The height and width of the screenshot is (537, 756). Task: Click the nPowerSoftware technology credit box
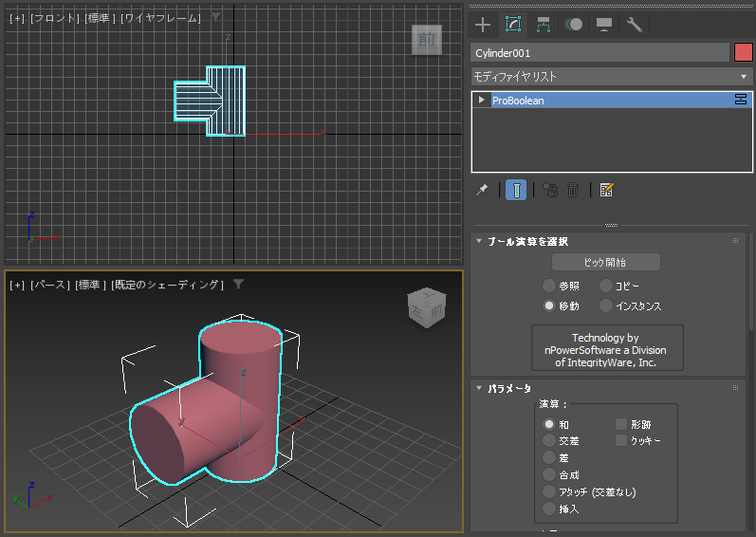tap(607, 348)
